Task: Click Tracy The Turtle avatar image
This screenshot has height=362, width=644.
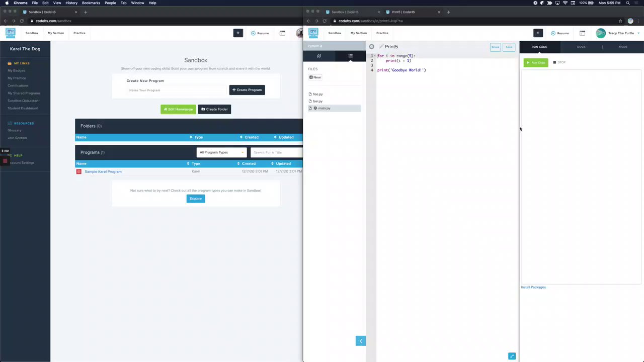Action: 601,33
